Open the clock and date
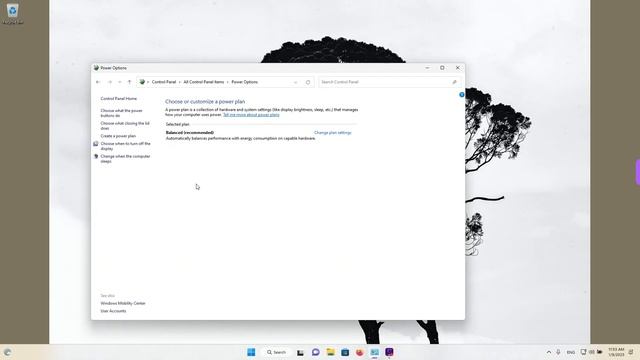 pos(616,352)
